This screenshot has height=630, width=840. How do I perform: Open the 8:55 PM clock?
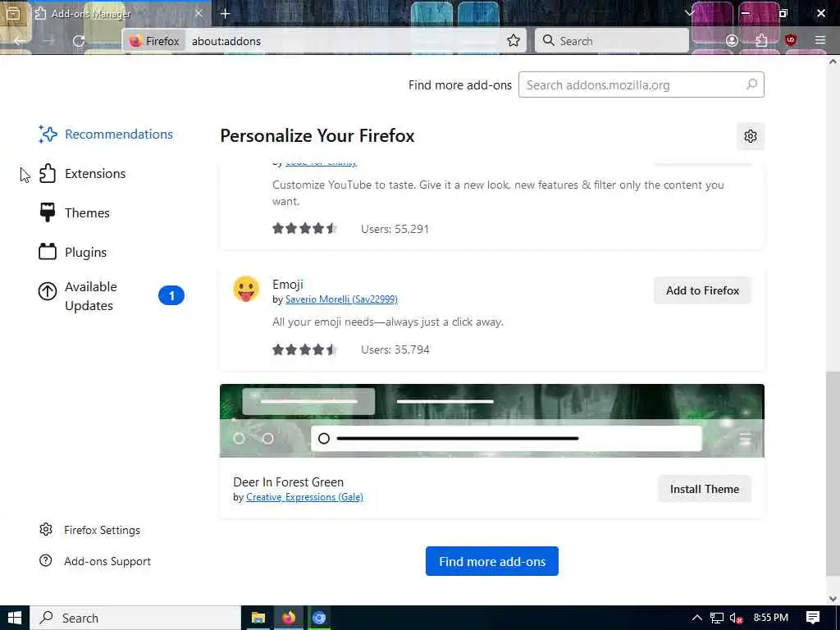pyautogui.click(x=771, y=618)
